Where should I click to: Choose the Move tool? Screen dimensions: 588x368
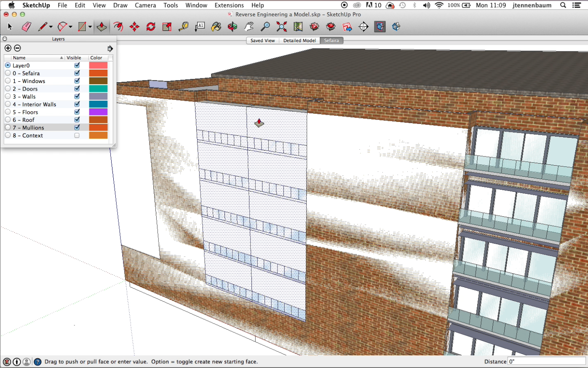[x=134, y=27]
